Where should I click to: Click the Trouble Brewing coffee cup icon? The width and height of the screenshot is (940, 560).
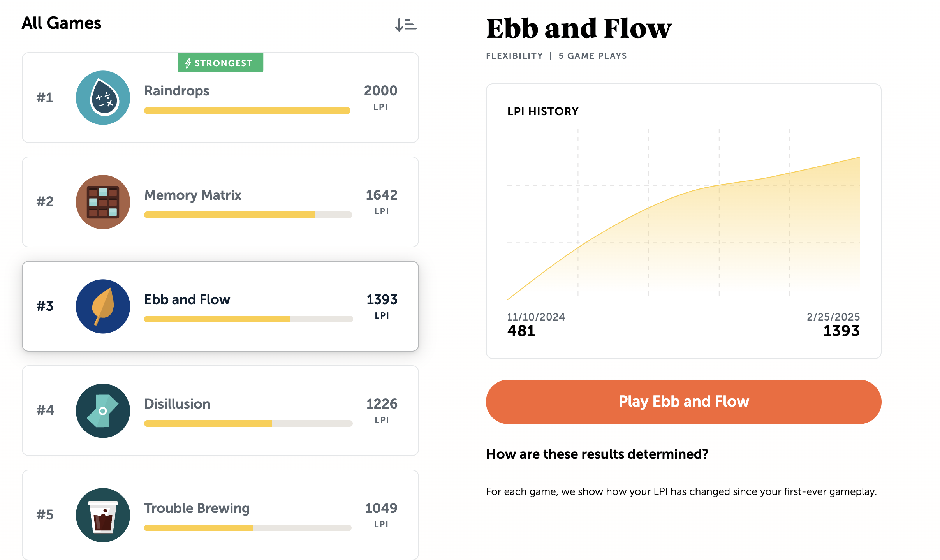103,515
